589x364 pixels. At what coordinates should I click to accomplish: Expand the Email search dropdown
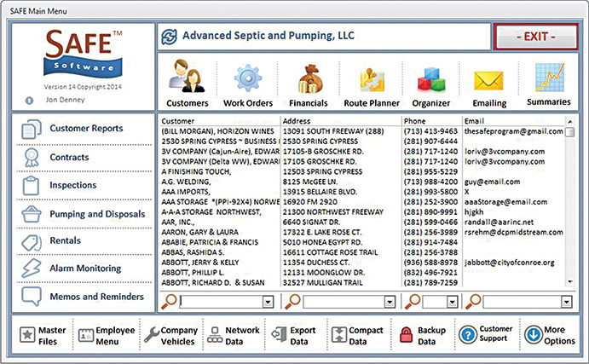click(567, 301)
